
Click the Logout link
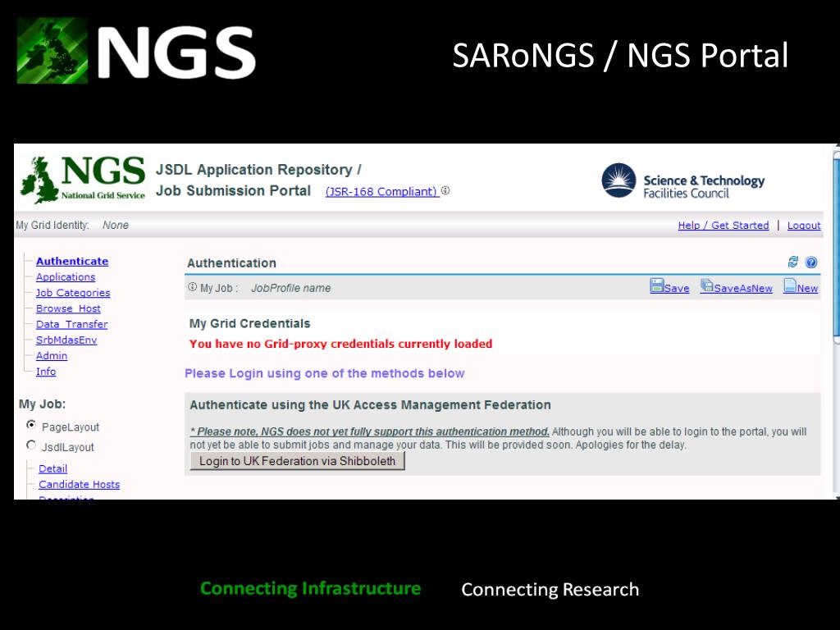[x=804, y=226]
